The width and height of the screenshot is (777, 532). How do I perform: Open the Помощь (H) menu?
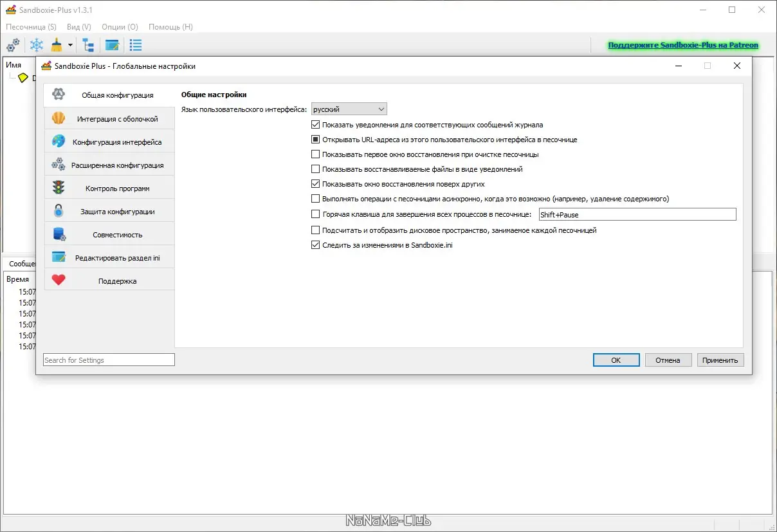170,27
